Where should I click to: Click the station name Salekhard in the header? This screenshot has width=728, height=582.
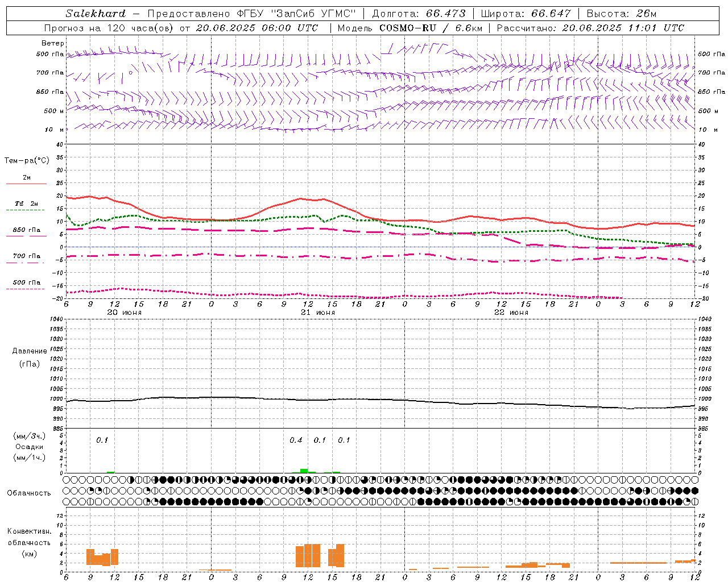coord(96,14)
